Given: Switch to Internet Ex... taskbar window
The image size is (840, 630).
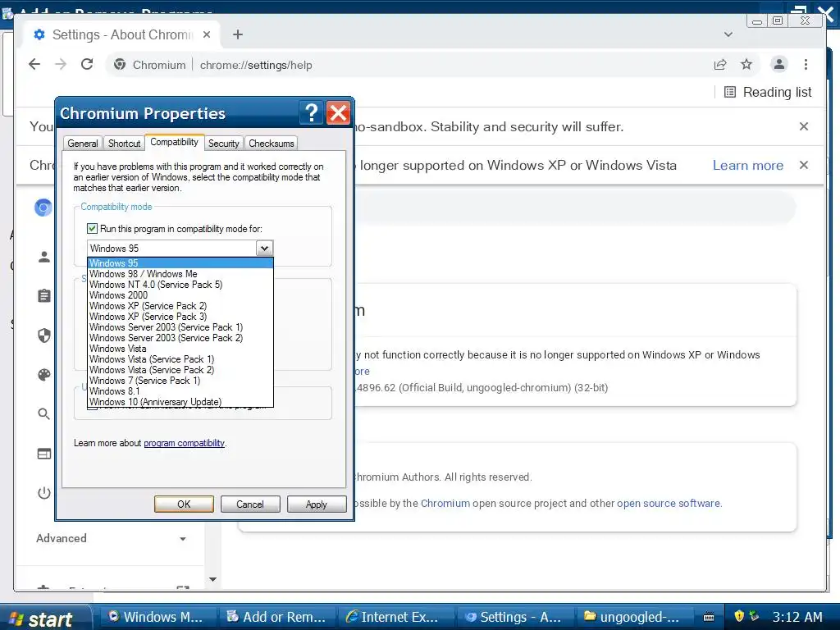Looking at the screenshot, I should [x=395, y=617].
